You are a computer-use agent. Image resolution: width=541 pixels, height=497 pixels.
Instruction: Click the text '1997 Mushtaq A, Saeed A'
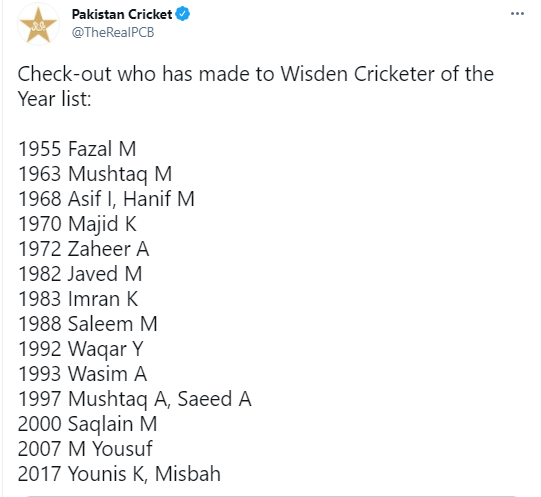135,399
